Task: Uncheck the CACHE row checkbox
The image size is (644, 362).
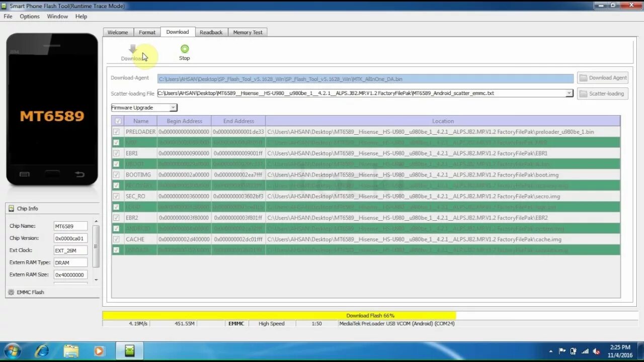Action: (x=117, y=240)
